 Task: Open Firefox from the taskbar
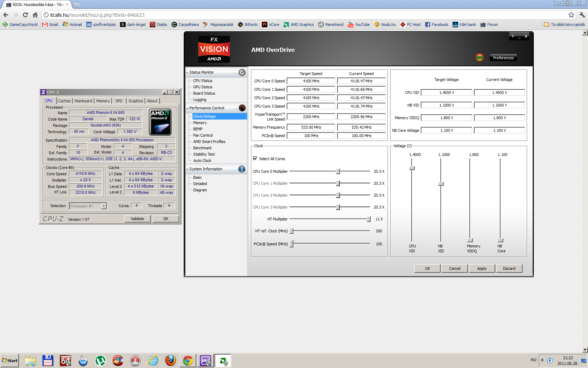pos(170,361)
